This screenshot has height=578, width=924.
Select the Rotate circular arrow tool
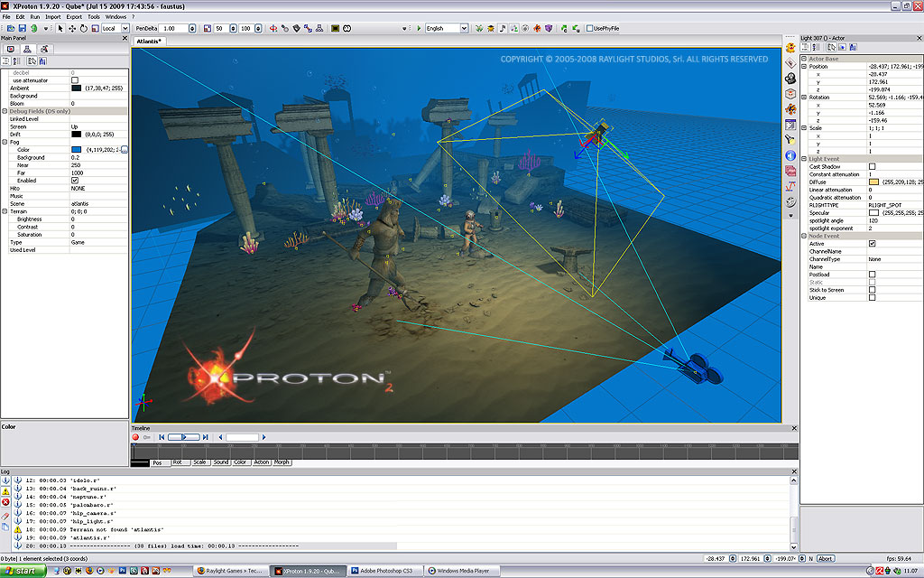click(x=84, y=28)
